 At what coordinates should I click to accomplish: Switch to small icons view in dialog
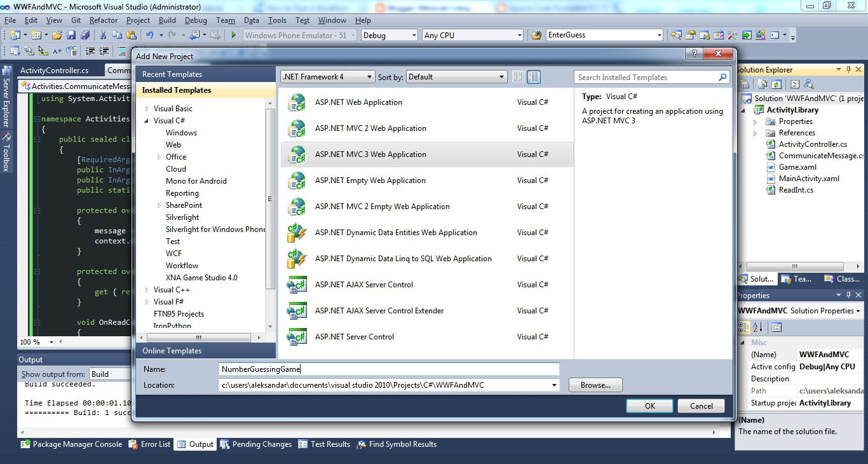coord(519,77)
